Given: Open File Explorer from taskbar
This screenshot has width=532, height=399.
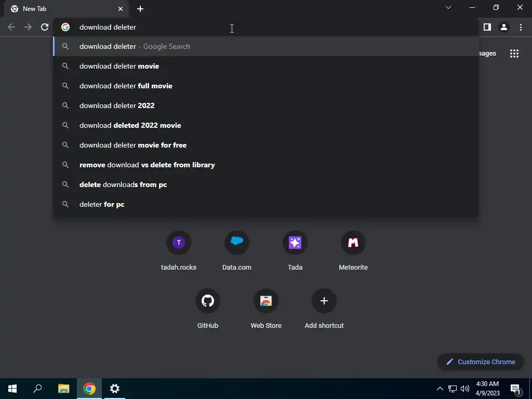Looking at the screenshot, I should click(x=63, y=389).
